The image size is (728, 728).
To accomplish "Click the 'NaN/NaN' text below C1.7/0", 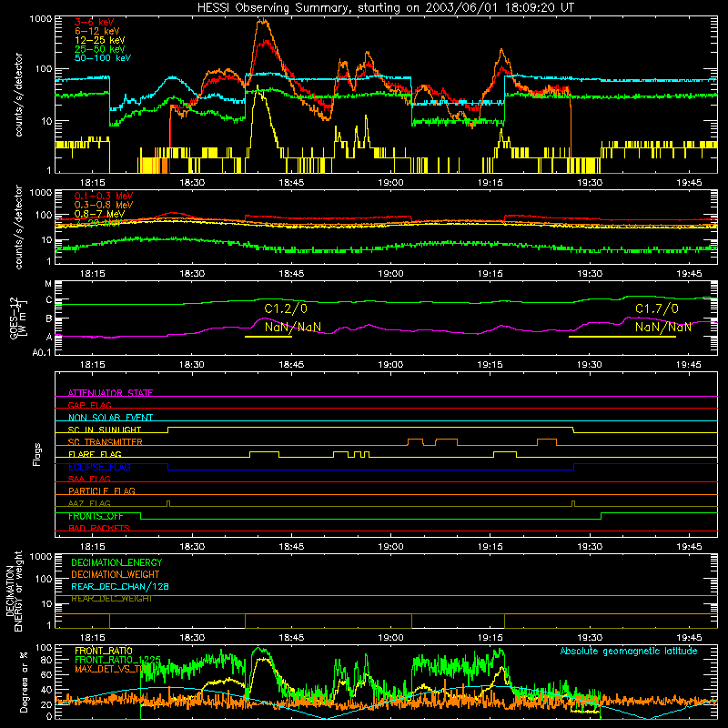I will point(663,327).
